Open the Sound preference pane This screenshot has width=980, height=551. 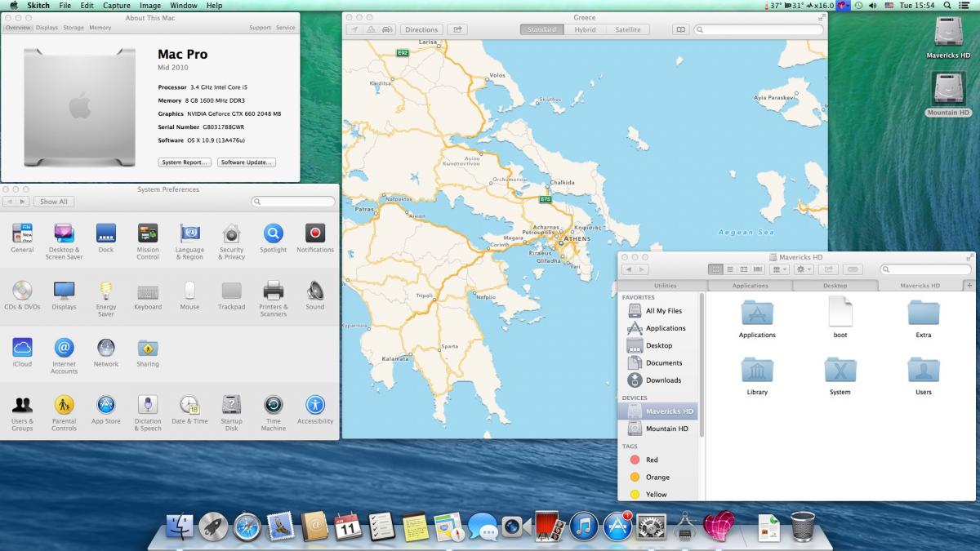(315, 295)
